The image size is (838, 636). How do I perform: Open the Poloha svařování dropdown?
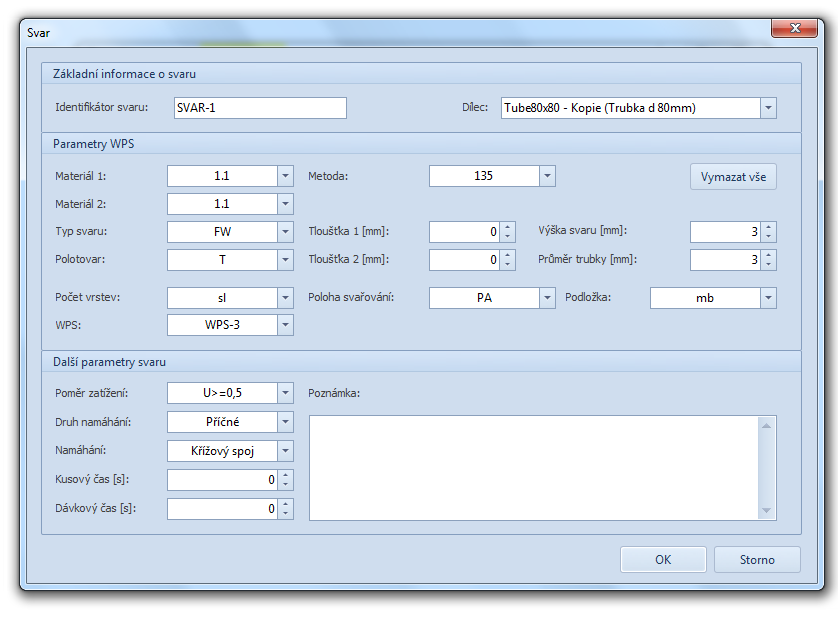(547, 298)
